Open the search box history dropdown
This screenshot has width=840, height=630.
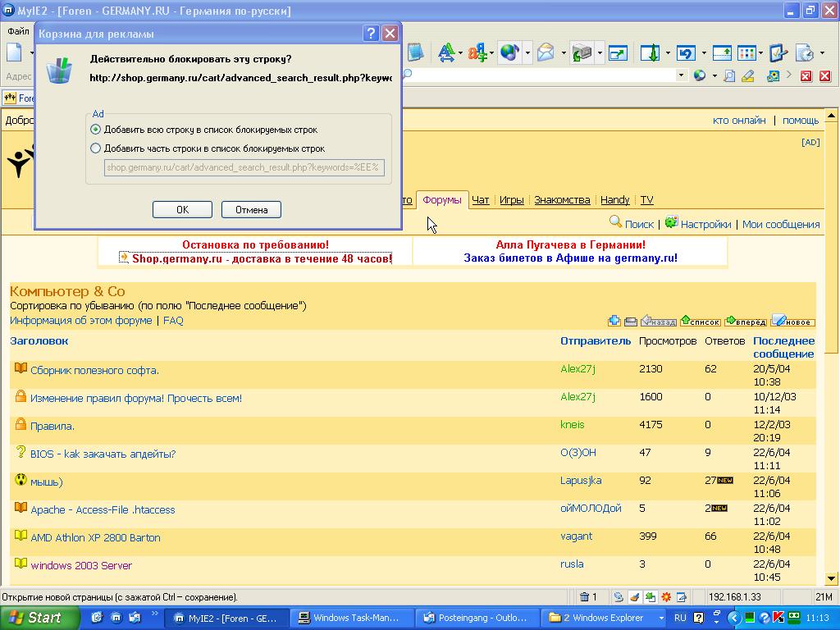tap(681, 75)
